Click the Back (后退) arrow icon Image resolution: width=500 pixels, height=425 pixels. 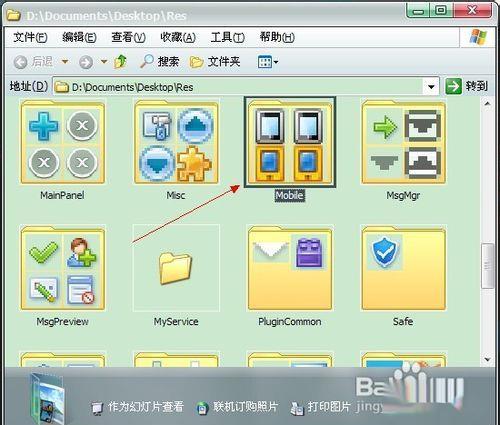[21, 62]
